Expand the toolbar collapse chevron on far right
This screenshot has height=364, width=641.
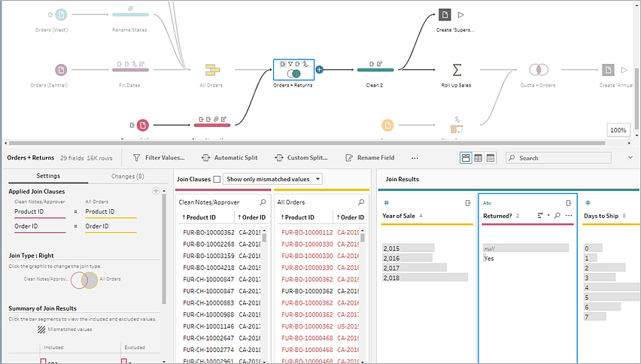pyautogui.click(x=630, y=157)
